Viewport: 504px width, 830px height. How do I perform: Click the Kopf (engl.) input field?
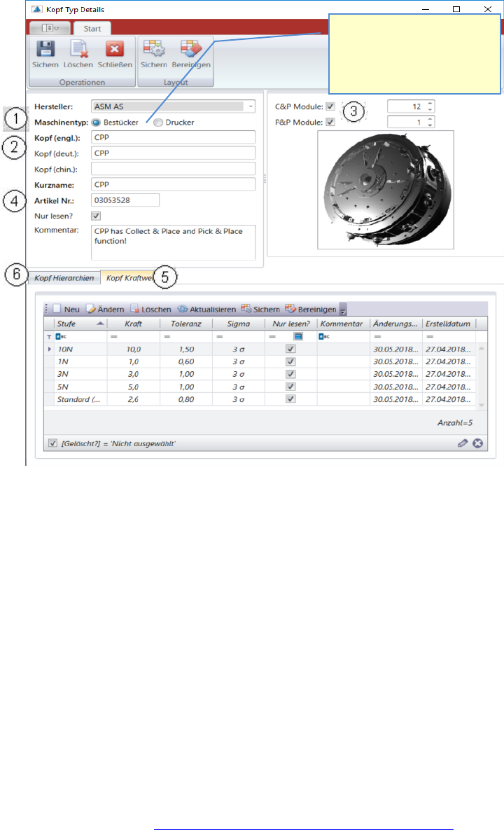click(x=173, y=137)
